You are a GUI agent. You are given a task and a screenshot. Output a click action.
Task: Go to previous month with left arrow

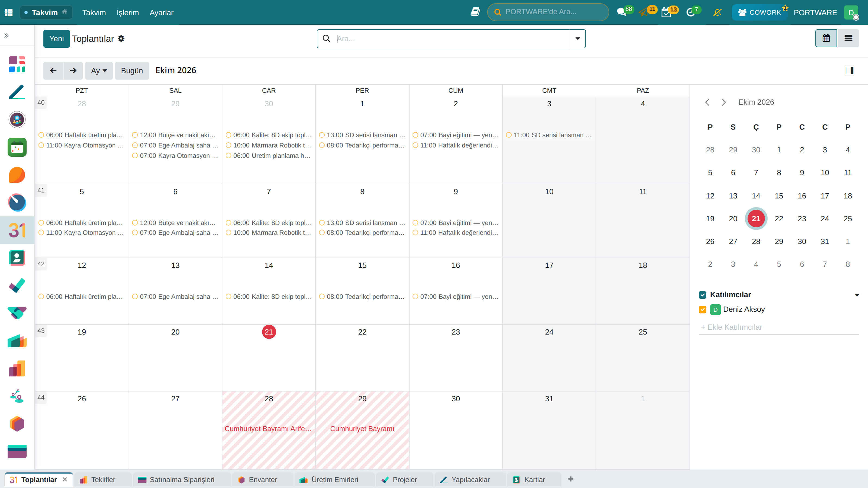53,70
